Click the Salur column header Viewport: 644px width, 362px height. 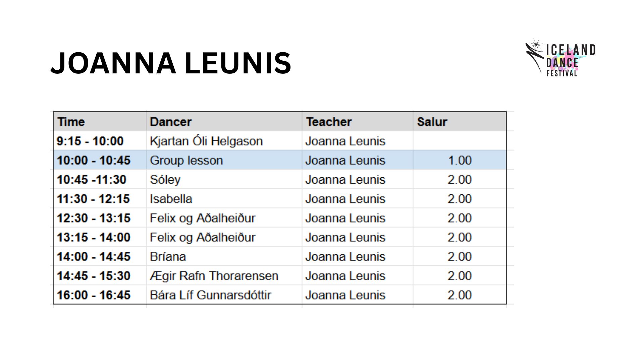(460, 121)
